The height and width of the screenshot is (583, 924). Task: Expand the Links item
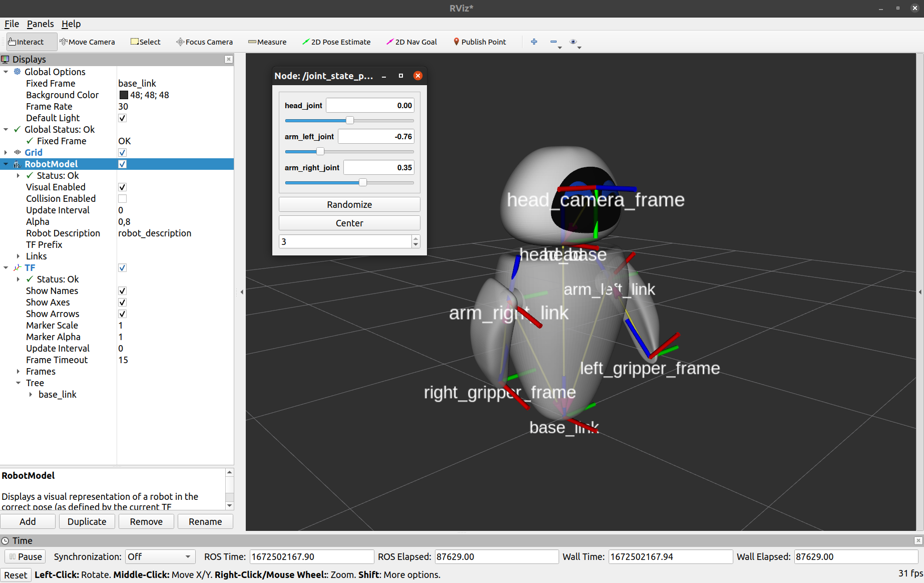coord(19,256)
